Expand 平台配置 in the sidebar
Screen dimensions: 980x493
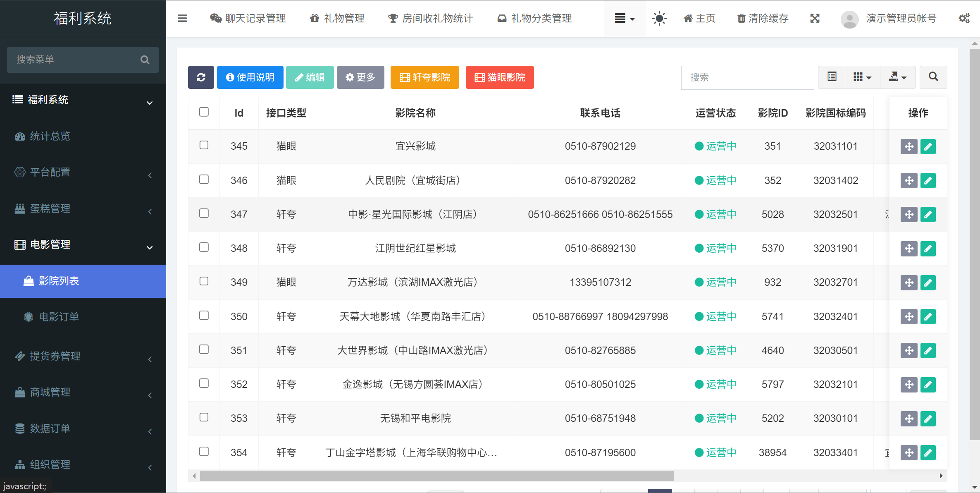83,172
